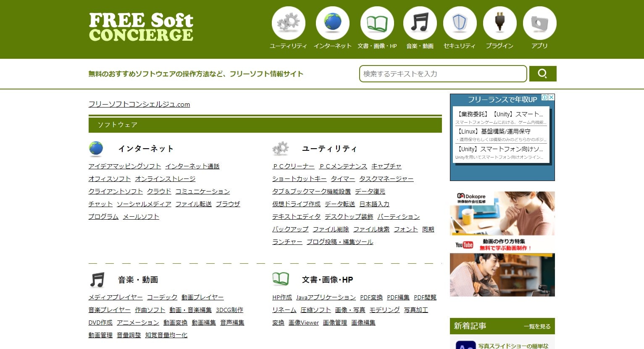Click the search text input field
Image resolution: width=644 pixels, height=349 pixels.
click(443, 73)
